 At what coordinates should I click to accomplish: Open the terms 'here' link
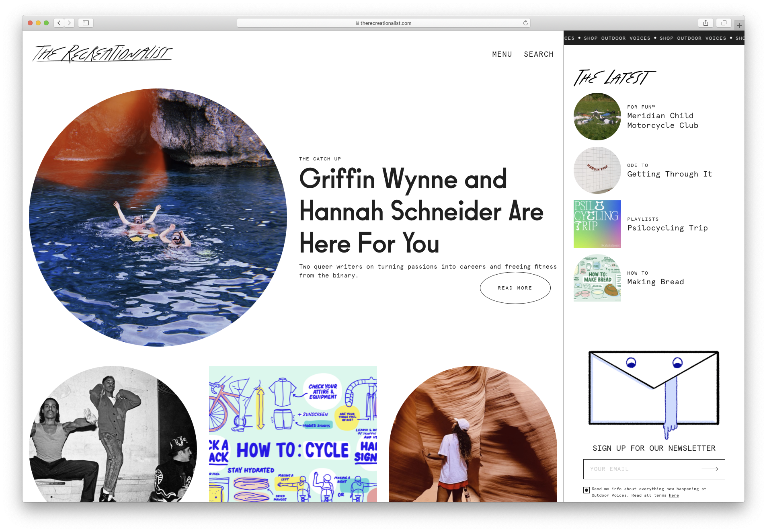click(x=674, y=495)
